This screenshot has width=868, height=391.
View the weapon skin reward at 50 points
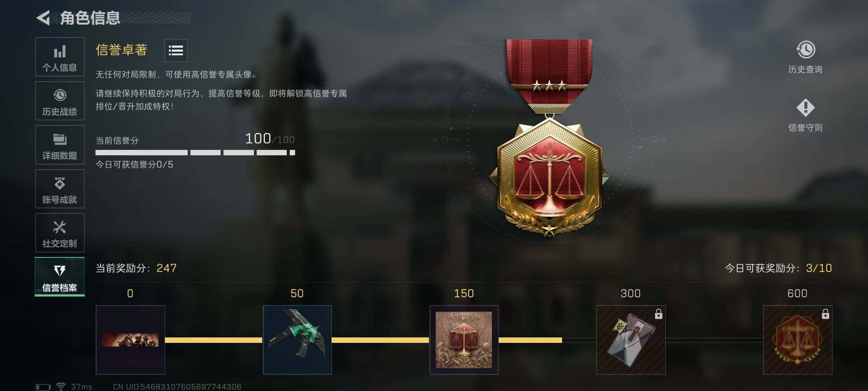(297, 340)
